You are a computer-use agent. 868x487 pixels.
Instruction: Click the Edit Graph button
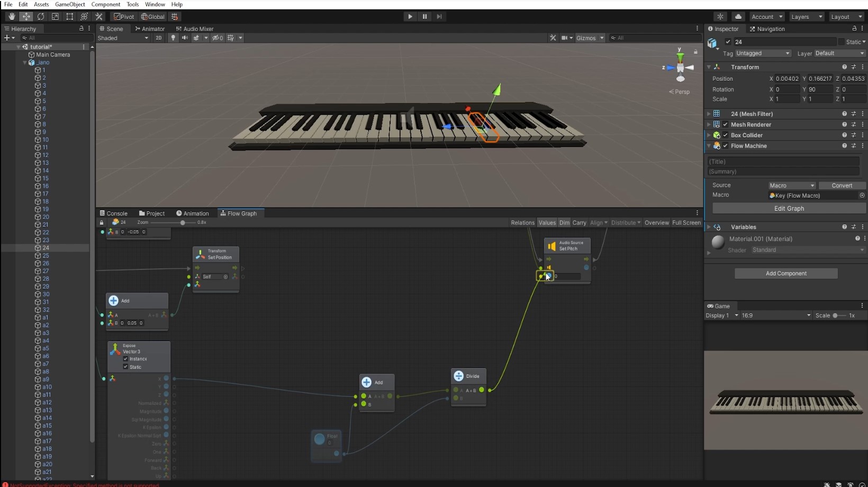coord(789,208)
